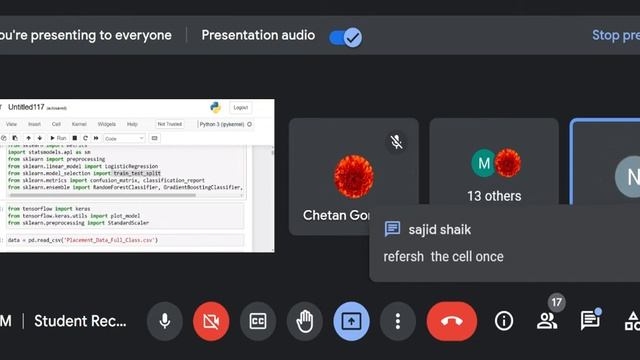Move the cell up with the up arrow
640x360 pixels.
tap(29, 138)
